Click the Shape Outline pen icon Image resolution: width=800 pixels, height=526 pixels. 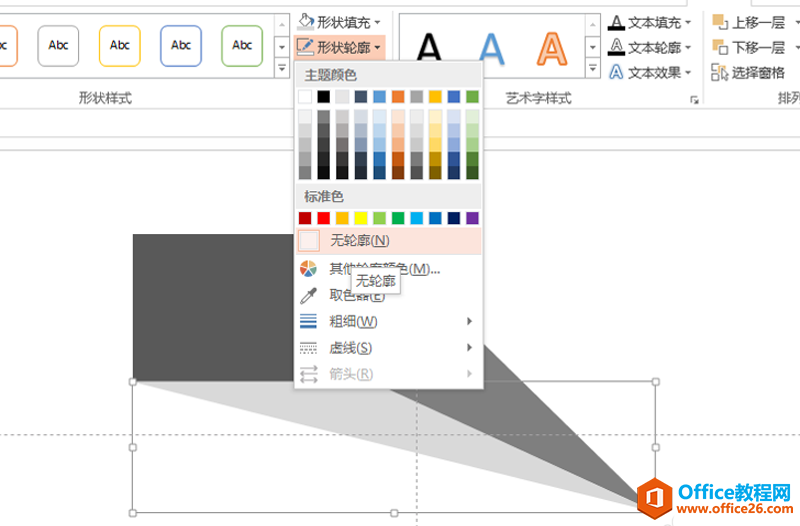(x=305, y=47)
